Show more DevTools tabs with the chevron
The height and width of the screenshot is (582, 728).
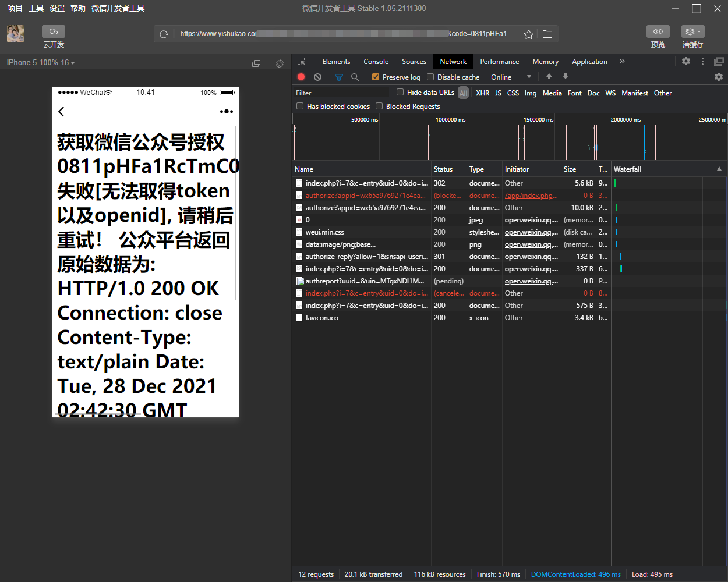click(x=622, y=61)
